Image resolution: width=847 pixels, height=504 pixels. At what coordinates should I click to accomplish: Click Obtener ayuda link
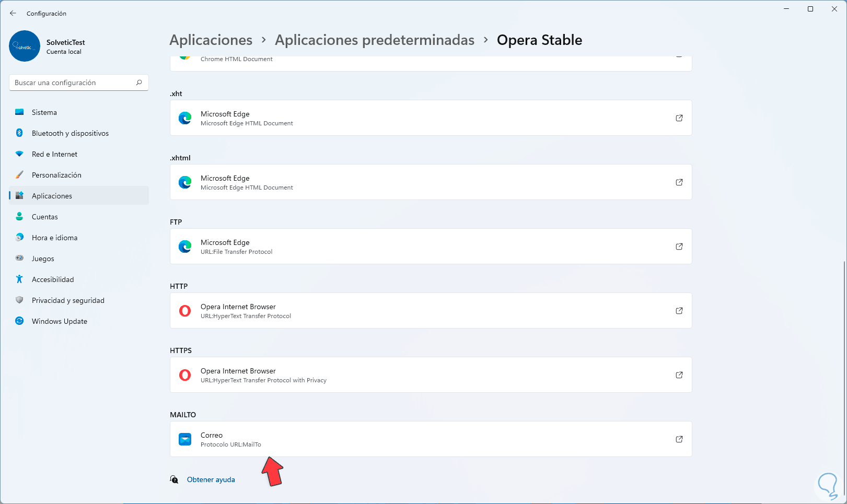[211, 479]
